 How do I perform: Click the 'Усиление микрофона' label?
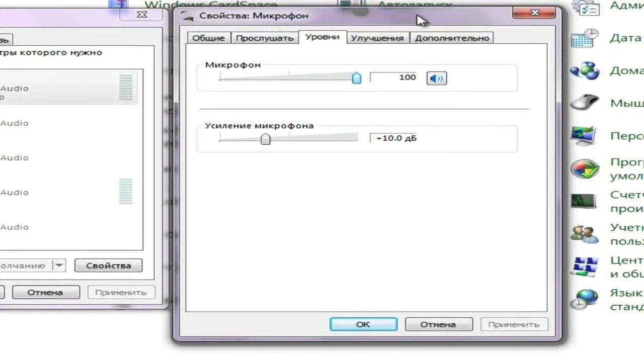point(259,126)
